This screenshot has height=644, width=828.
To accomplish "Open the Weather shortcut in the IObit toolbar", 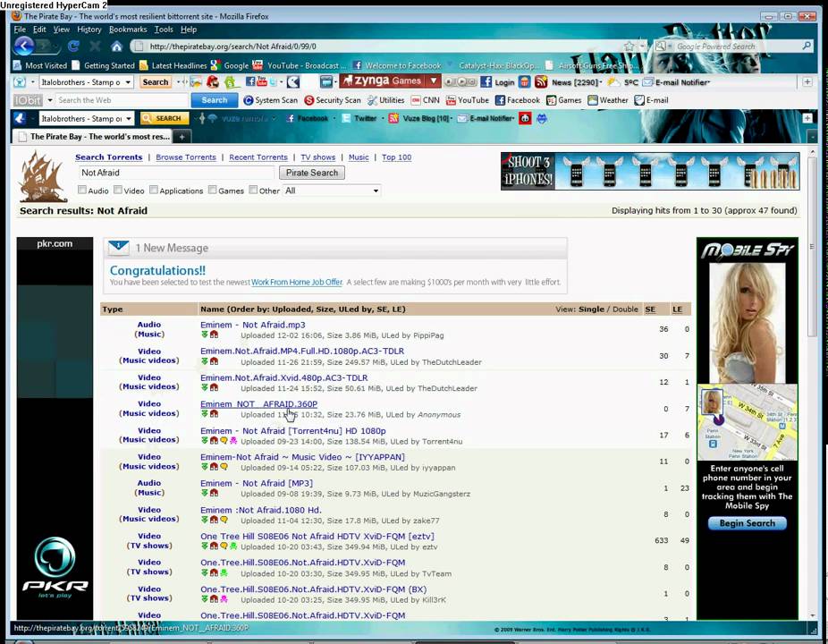I will (x=608, y=100).
